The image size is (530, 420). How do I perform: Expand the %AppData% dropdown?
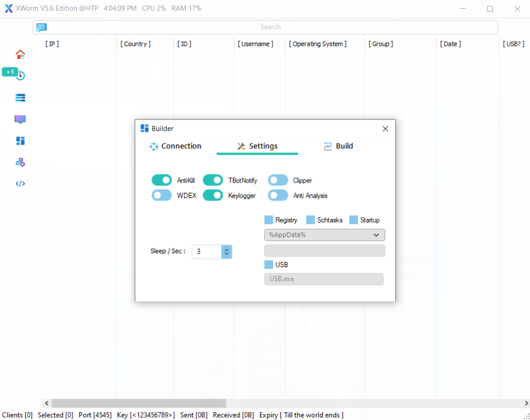(x=325, y=235)
